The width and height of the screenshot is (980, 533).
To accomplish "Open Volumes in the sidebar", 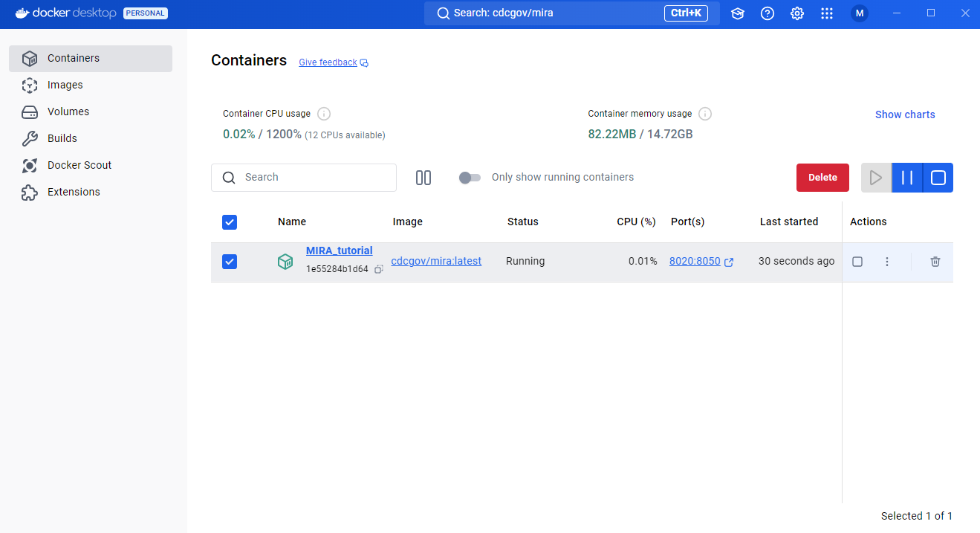I will (91, 112).
